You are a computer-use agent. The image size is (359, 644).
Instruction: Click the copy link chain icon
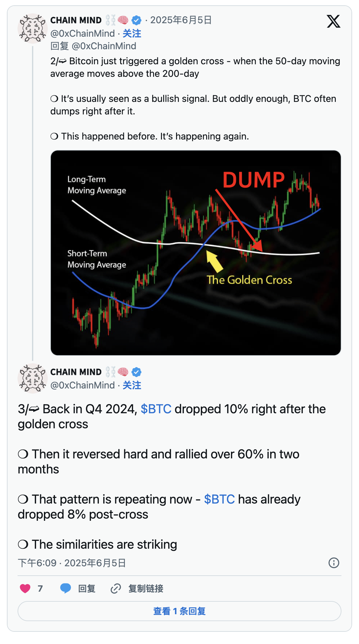[116, 589]
